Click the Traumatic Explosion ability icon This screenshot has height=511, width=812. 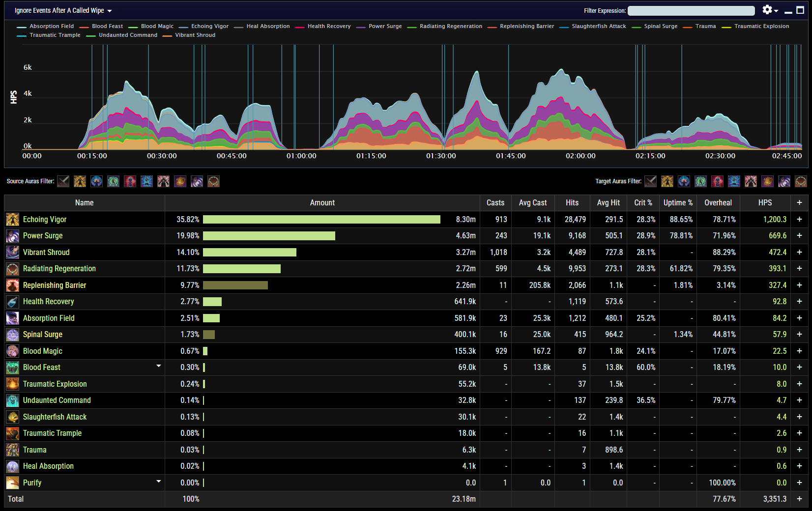click(12, 384)
